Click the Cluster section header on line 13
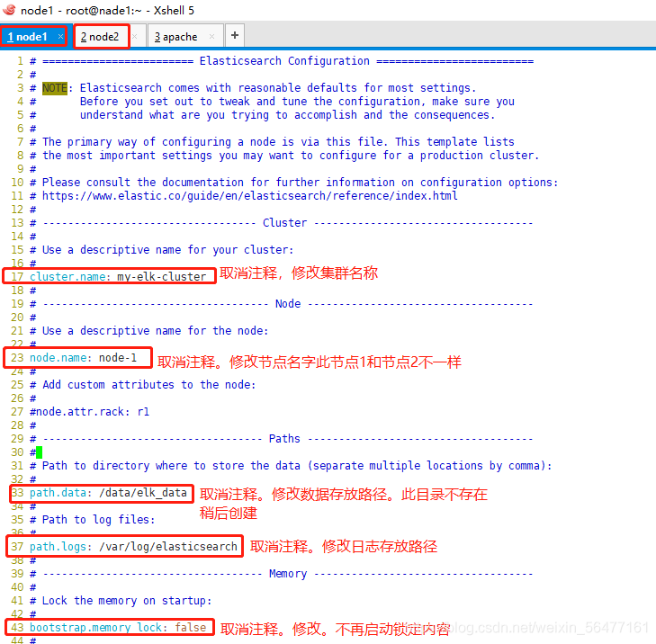This screenshot has height=644, width=656. [x=284, y=222]
